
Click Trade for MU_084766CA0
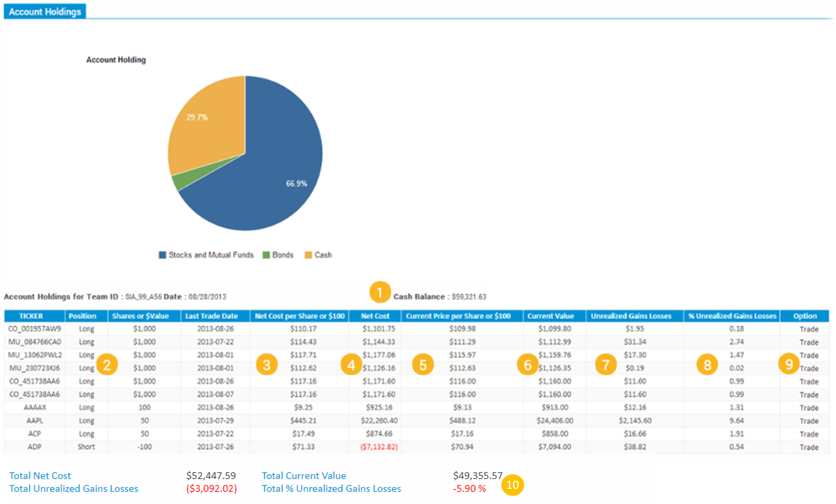click(x=809, y=342)
